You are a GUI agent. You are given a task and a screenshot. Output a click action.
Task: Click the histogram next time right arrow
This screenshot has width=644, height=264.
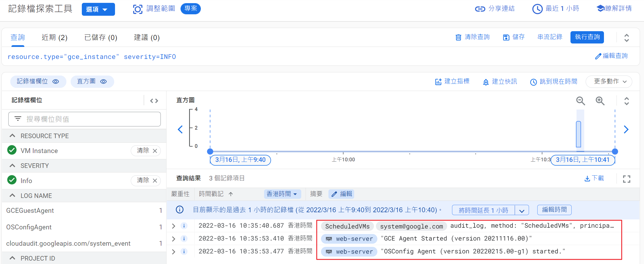[626, 130]
